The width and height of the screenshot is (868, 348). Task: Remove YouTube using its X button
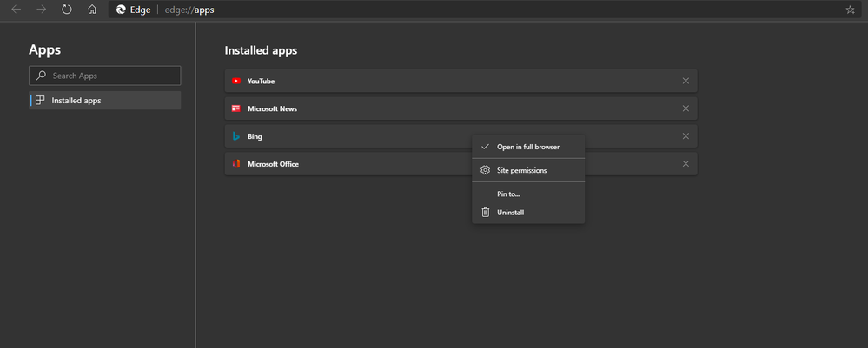(x=686, y=81)
